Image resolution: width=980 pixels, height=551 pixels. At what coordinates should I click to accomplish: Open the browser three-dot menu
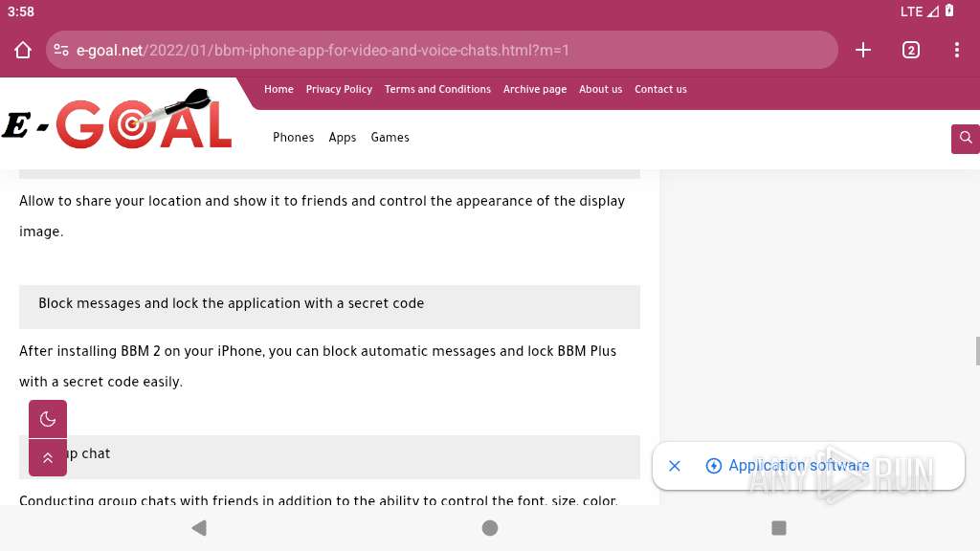(x=957, y=50)
